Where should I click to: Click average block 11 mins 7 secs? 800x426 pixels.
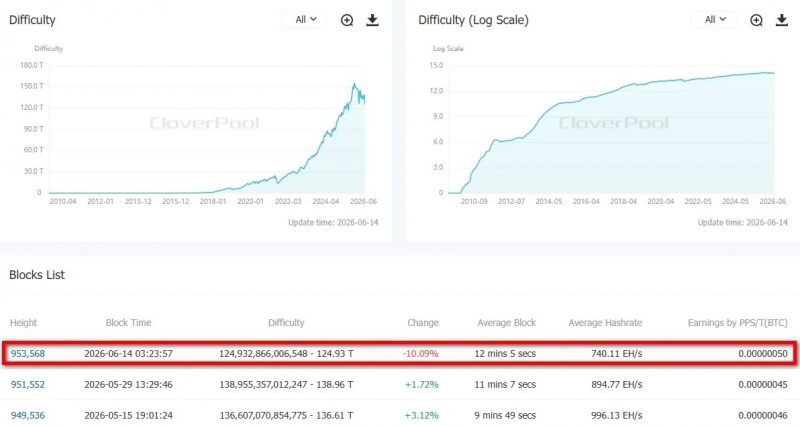pos(505,385)
